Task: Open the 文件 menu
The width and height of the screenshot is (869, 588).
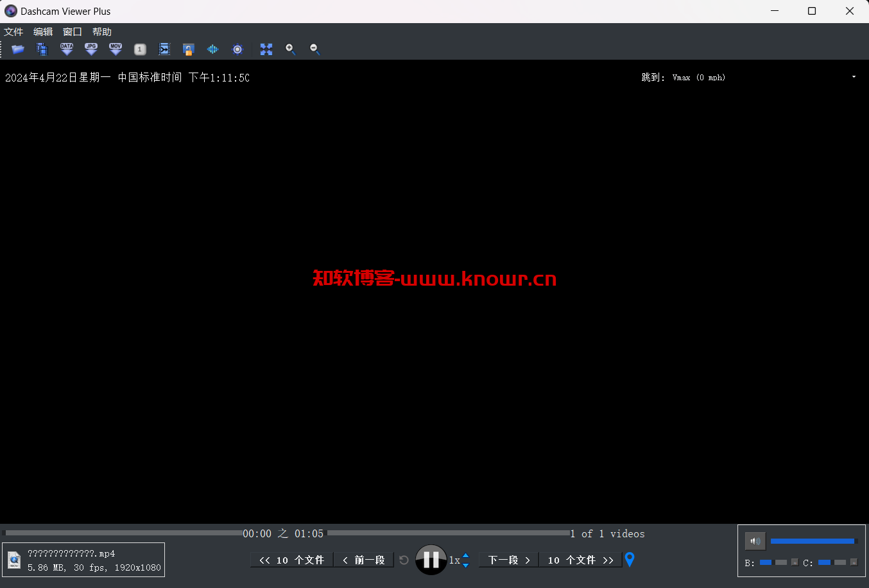Action: coord(13,32)
